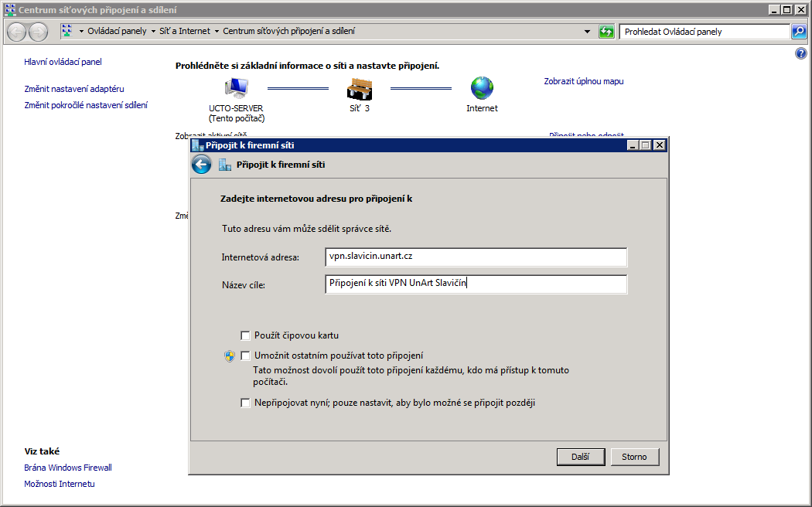Click the network icon at address bar start
812x507 pixels.
pos(67,32)
